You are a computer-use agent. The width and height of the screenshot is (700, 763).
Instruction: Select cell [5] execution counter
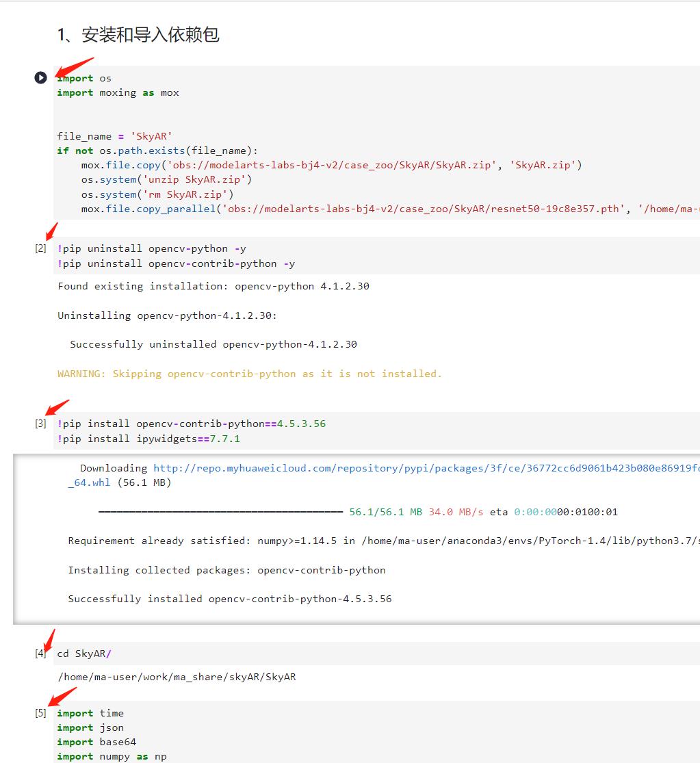[x=41, y=713]
